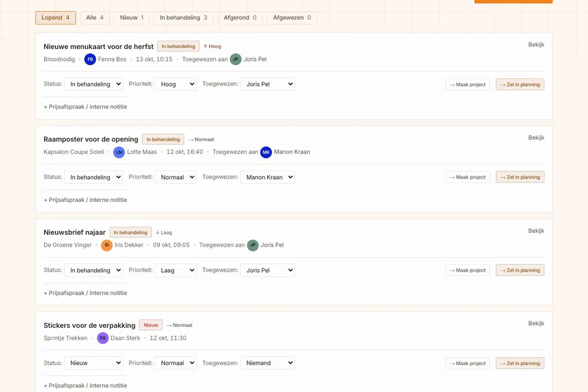Screen dimensions: 588x392
Task: Open Prioriteit dropdown showing Laag
Action: click(x=175, y=270)
